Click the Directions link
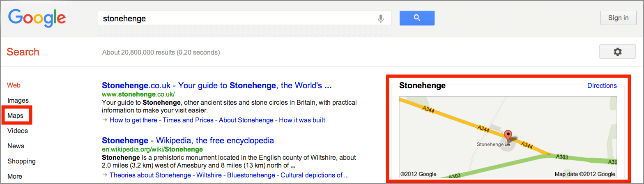The height and width of the screenshot is (184, 644). [602, 85]
